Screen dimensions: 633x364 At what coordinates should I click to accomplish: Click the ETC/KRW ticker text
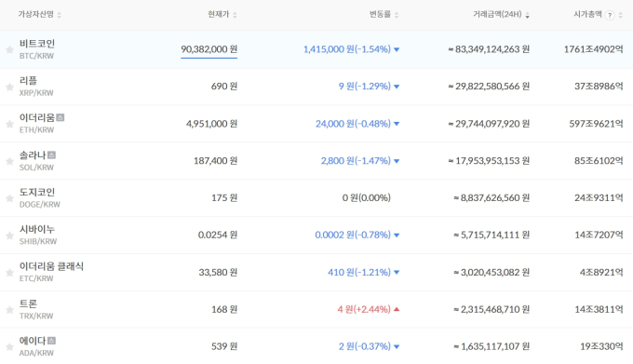pyautogui.click(x=36, y=279)
